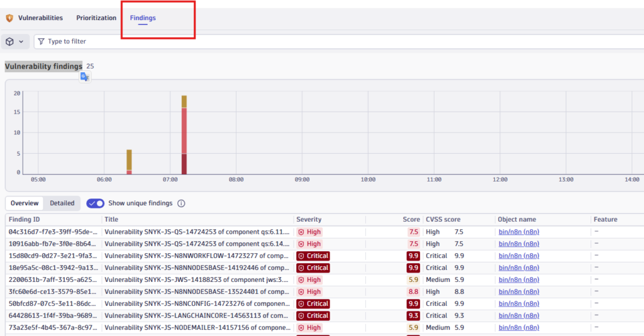Click Critical badge on LANGCHAINCORE row
Viewport: 644px width, 336px height.
[313, 316]
